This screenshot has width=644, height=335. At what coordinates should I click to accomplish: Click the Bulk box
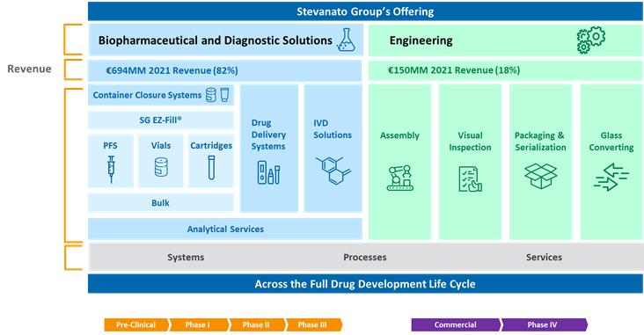click(x=161, y=203)
